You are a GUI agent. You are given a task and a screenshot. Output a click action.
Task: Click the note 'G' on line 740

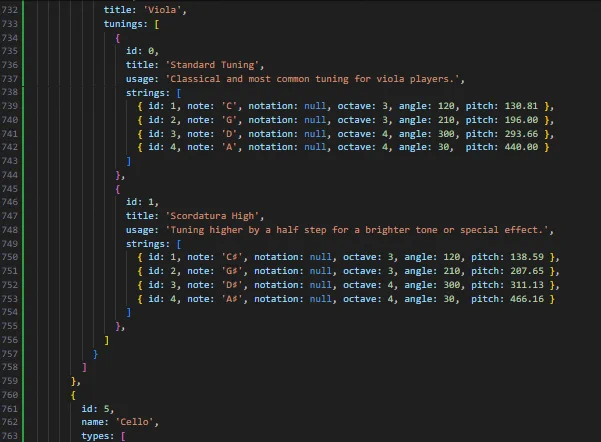tap(229, 120)
